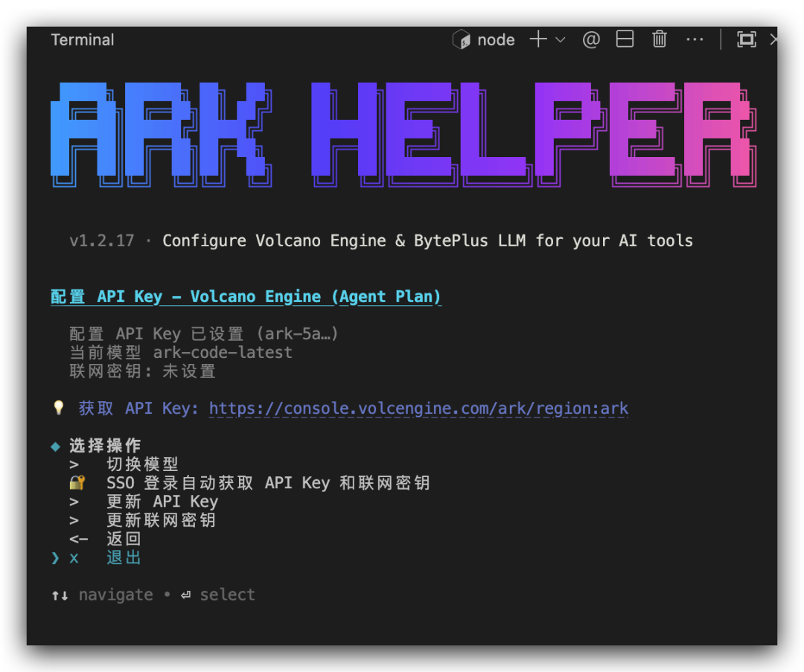Click the 联网密钥: 未设置 status line

point(142,371)
